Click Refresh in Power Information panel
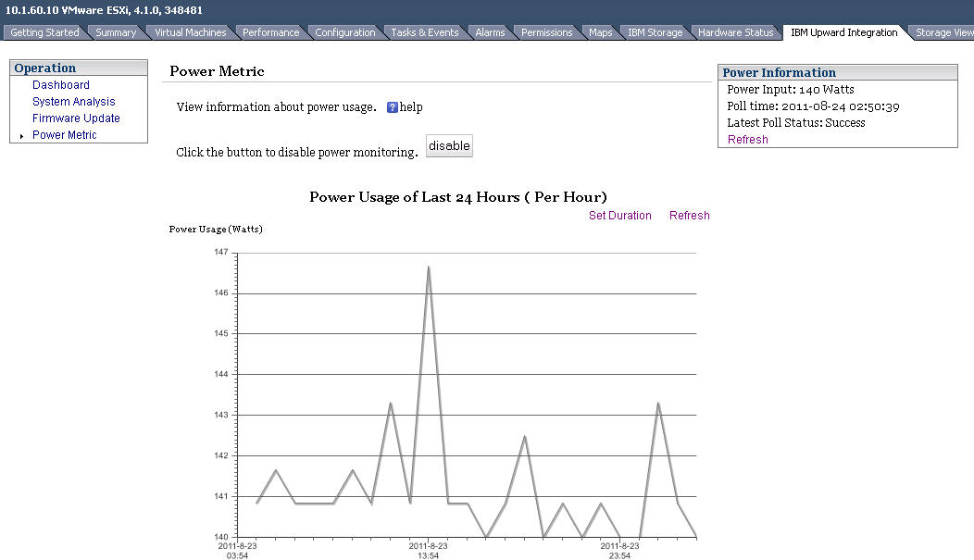This screenshot has width=974, height=560. coord(747,140)
